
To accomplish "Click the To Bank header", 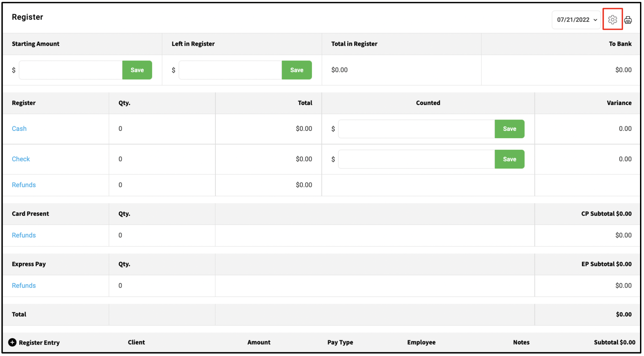I will tap(620, 44).
